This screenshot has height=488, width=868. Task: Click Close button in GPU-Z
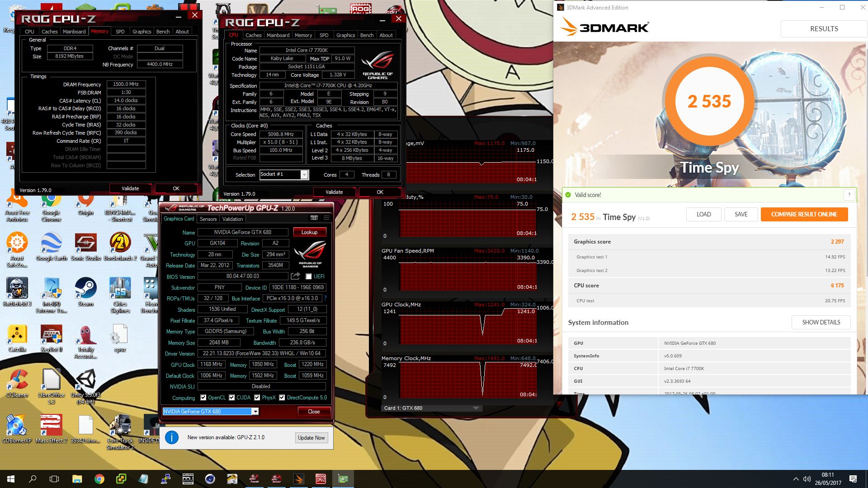(314, 412)
